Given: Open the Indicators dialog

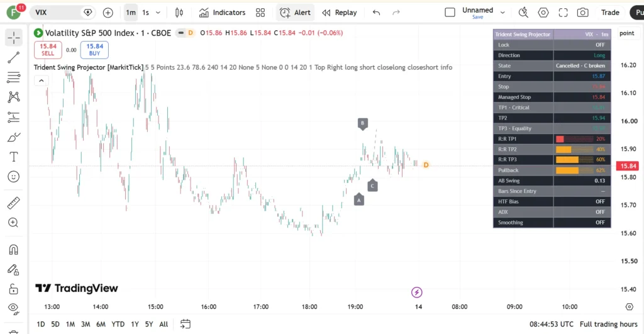Looking at the screenshot, I should pyautogui.click(x=222, y=13).
